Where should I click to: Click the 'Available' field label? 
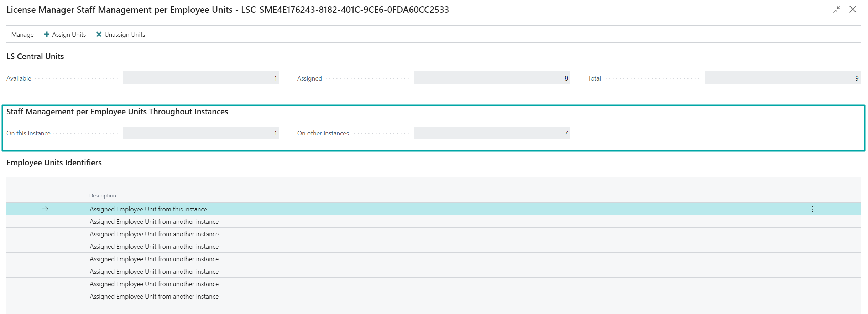19,78
